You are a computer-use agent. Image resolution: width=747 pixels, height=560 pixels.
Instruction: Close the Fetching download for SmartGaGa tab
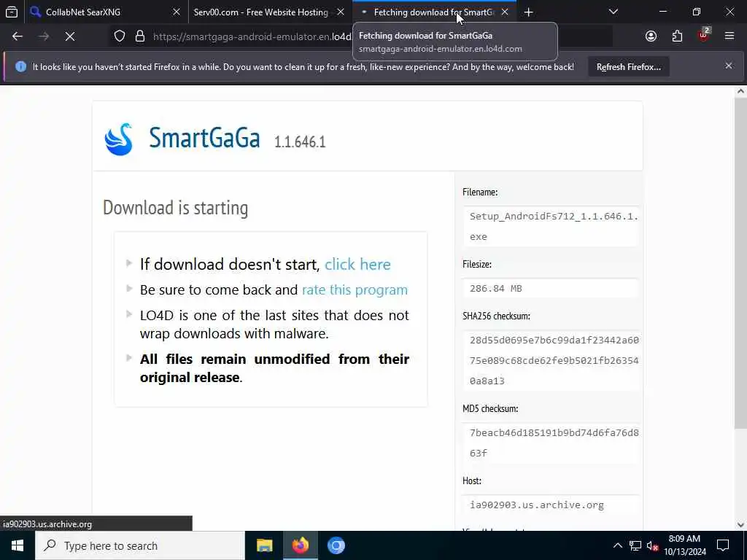pos(505,12)
